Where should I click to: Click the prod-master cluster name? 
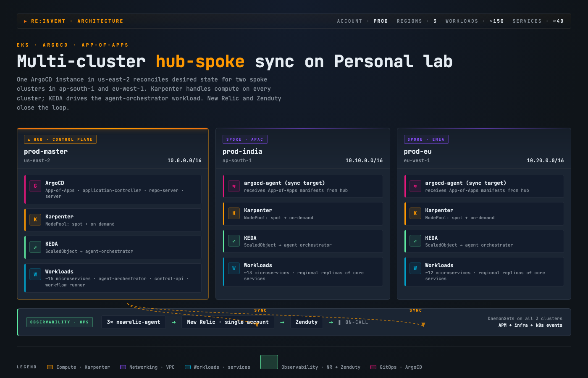click(46, 152)
